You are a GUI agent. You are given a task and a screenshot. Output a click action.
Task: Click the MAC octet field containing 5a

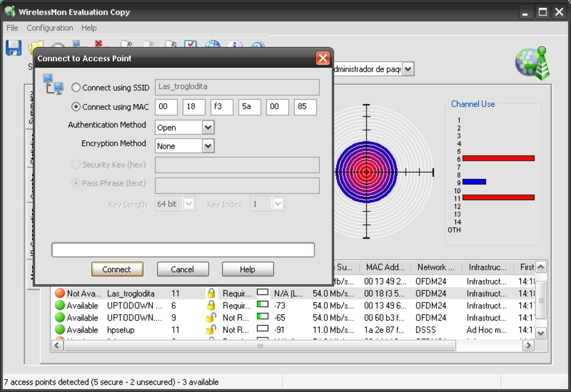[x=250, y=107]
